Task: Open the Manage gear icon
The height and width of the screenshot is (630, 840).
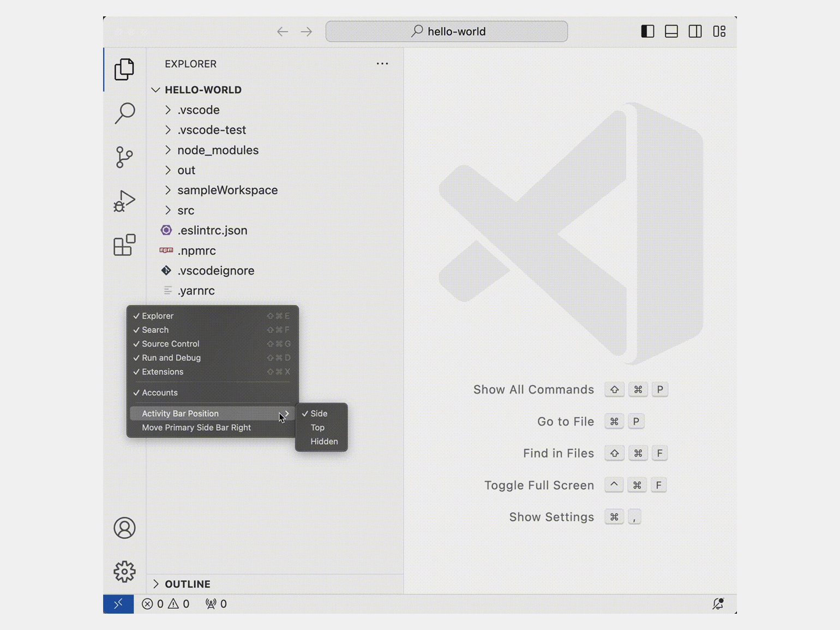Action: pyautogui.click(x=124, y=572)
